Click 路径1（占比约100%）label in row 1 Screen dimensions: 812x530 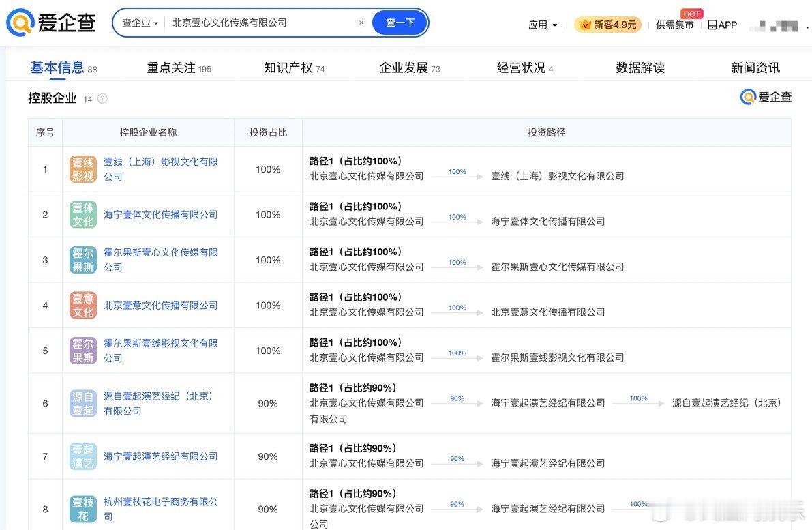tap(356, 161)
